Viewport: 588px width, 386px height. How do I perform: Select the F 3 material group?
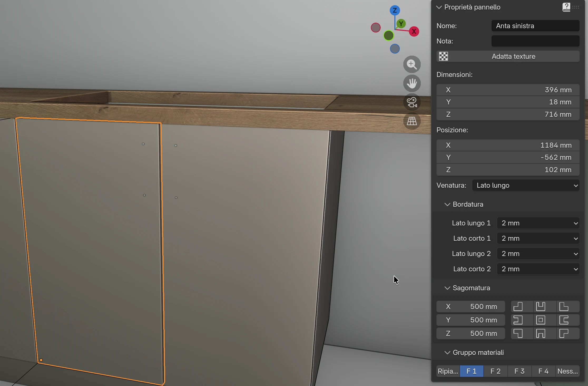(520, 371)
